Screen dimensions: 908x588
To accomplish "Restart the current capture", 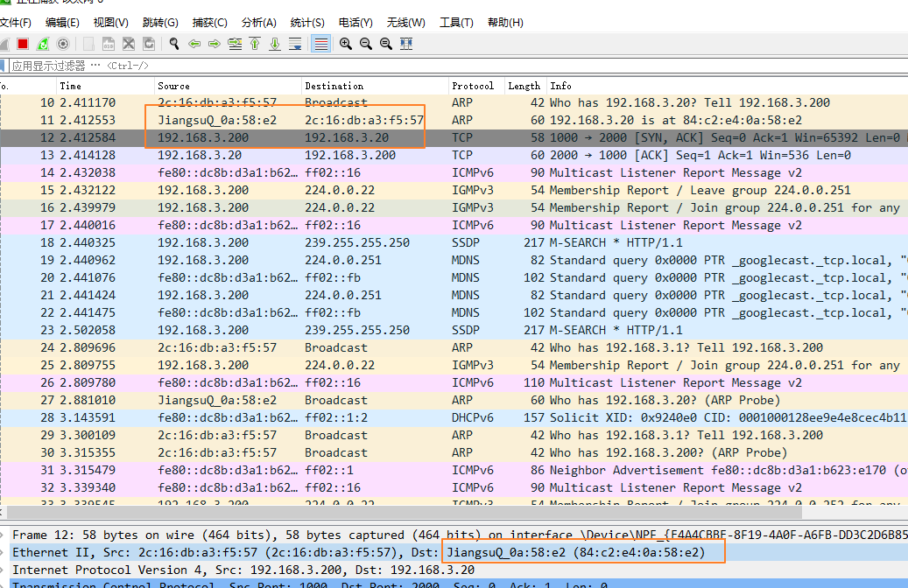I will point(42,44).
